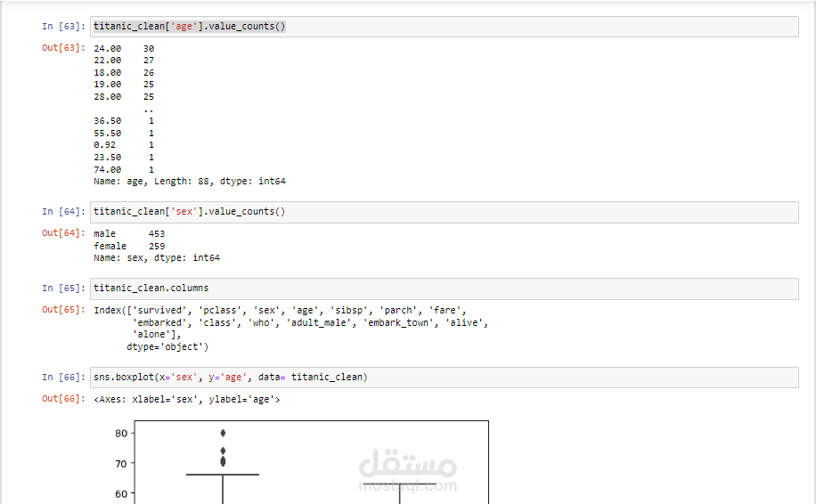
Task: Click the output row 0.92 1
Action: [x=124, y=145]
